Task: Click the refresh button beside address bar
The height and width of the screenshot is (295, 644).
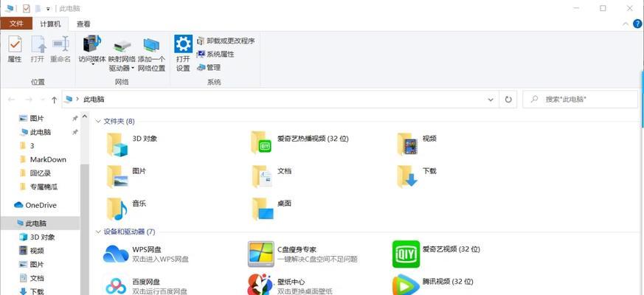Action: pos(508,100)
